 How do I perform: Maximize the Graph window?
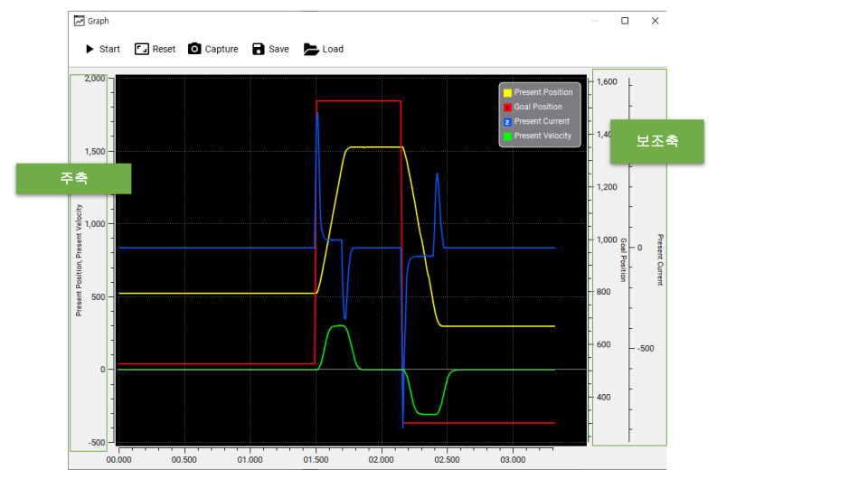coord(625,21)
